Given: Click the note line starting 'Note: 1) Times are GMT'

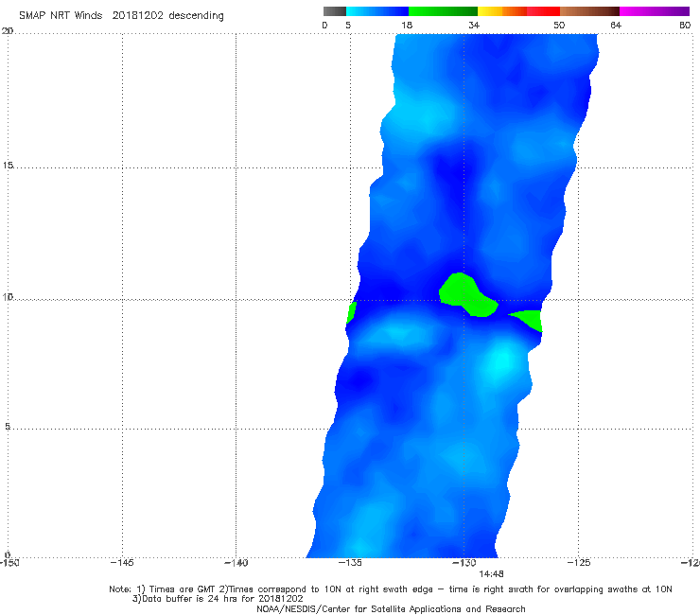Looking at the screenshot, I should point(390,589).
